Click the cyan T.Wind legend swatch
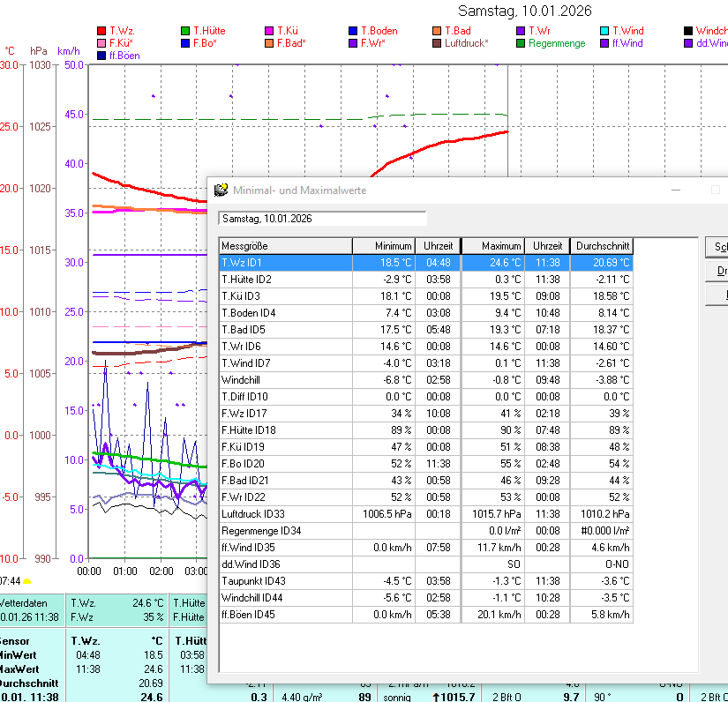Viewport: 728px width, 702px height. click(x=604, y=31)
